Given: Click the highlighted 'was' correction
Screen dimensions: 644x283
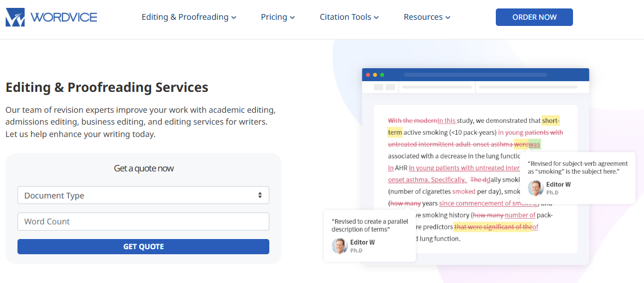Looking at the screenshot, I should [534, 144].
